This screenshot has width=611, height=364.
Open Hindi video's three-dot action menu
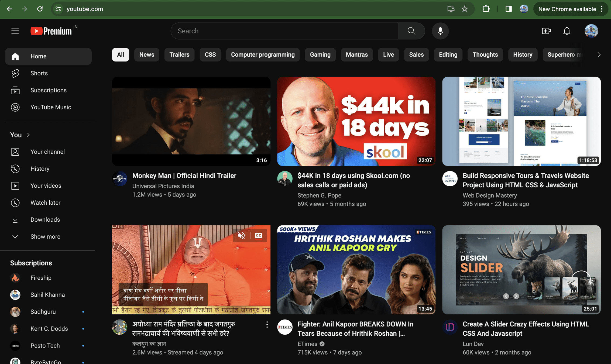267,325
